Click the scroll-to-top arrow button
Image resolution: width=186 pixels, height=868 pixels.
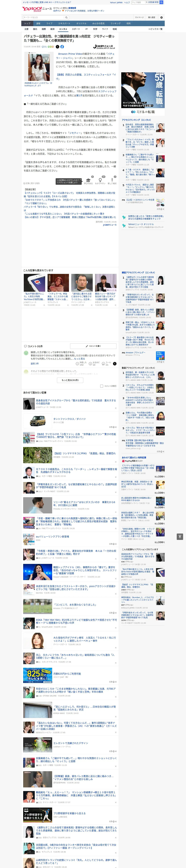[x=180, y=537]
